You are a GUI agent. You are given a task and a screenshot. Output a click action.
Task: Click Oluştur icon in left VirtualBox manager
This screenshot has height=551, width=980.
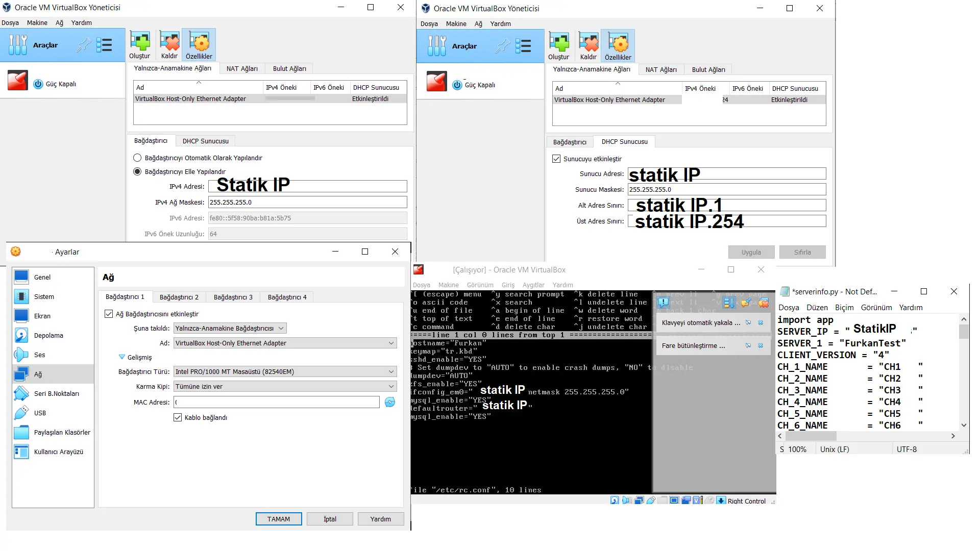(139, 45)
